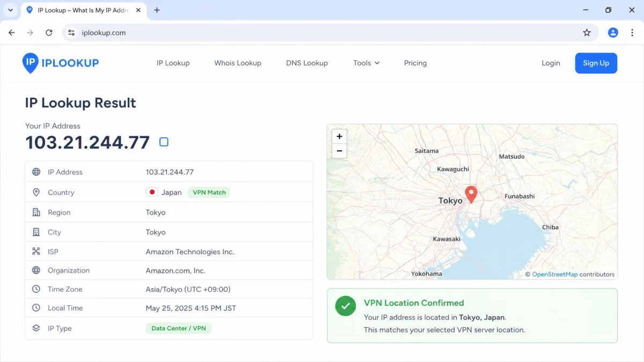This screenshot has width=644, height=362.
Task: Bookmark this page with the star icon
Action: (x=587, y=33)
